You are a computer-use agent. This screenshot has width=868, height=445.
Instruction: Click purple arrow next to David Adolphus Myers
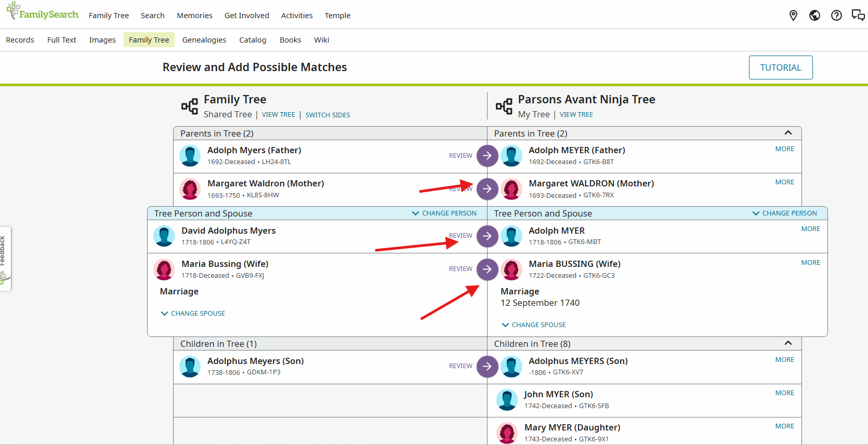point(488,236)
